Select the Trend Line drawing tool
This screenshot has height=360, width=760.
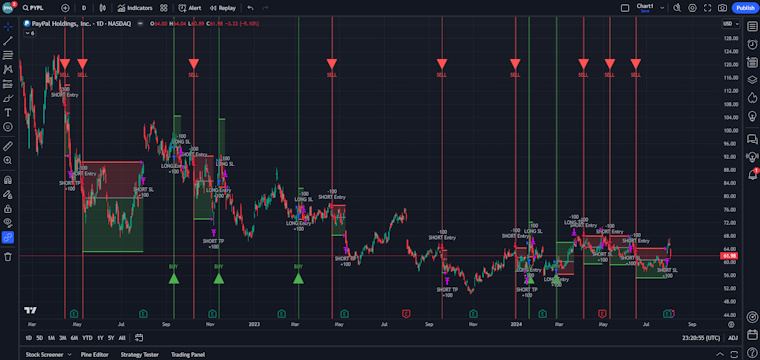(x=8, y=41)
